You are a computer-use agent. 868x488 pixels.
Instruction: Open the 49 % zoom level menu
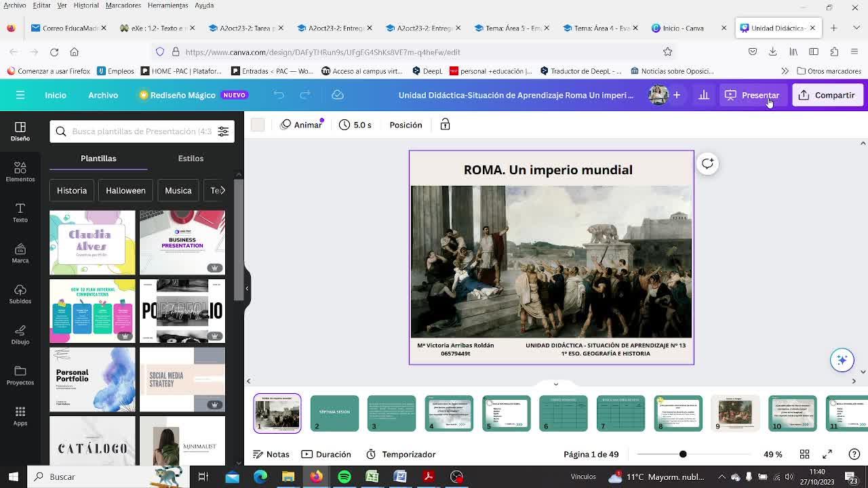coord(773,454)
